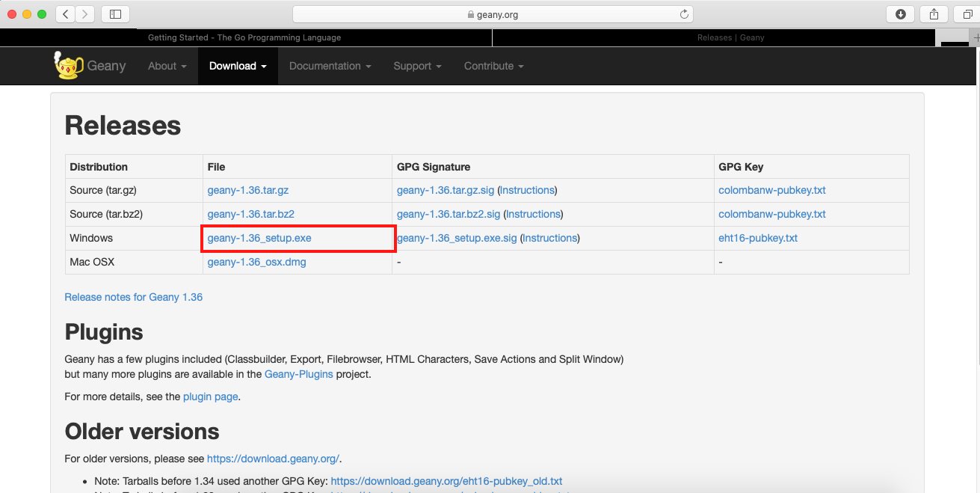This screenshot has height=493, width=980.
Task: Click the Geany brand name text
Action: [x=106, y=66]
